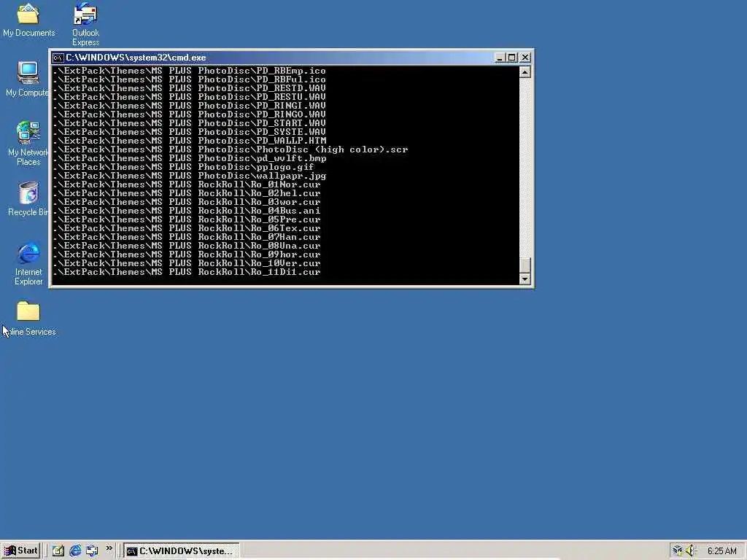The image size is (747, 560).
Task: Launch Internet Explorer from quick launch
Action: [75, 551]
